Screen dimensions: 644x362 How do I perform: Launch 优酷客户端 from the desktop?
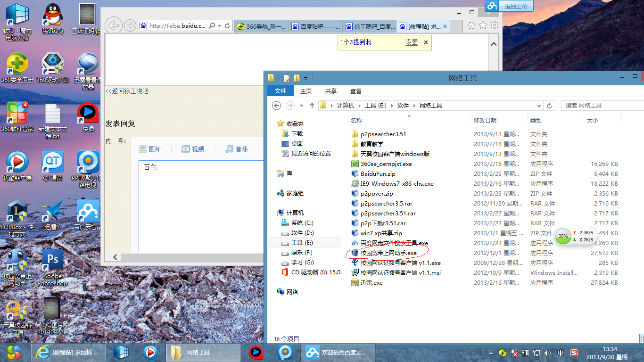click(17, 166)
